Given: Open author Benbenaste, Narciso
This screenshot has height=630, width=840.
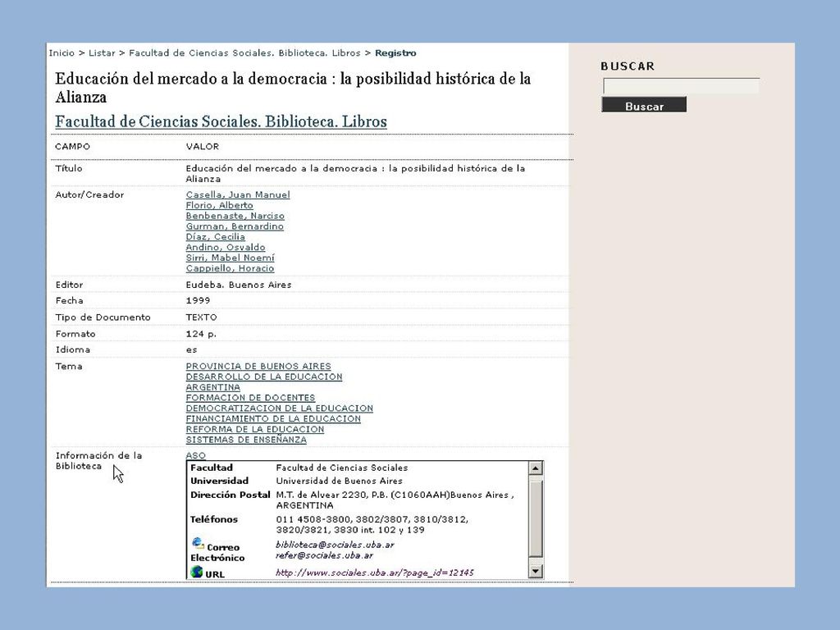Looking at the screenshot, I should (x=235, y=216).
